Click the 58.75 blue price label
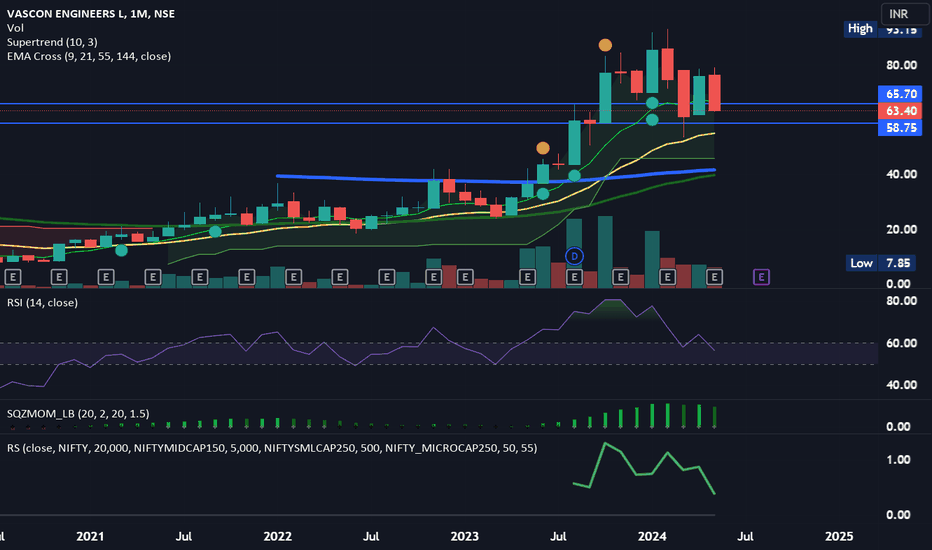Screen dimensions: 932x550 tap(900, 127)
